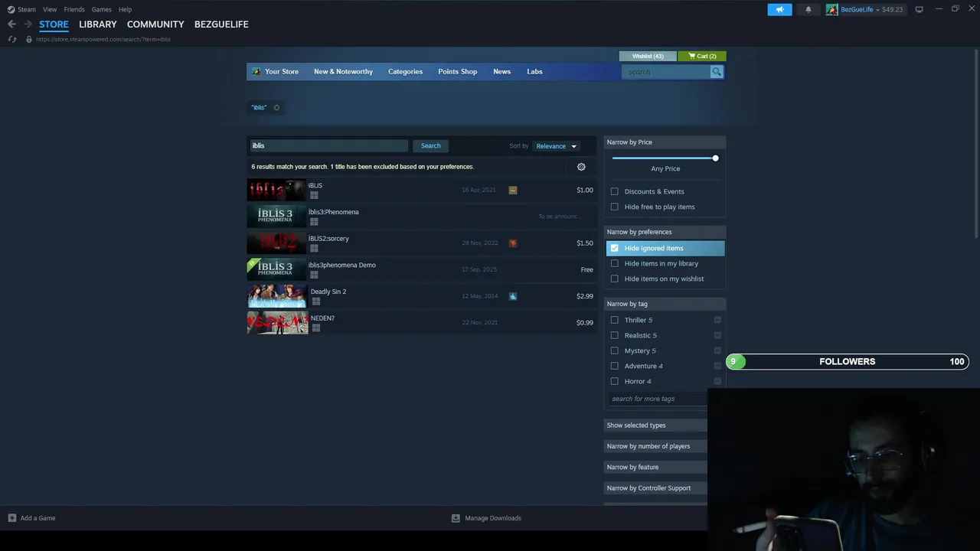Check Hide free to play items
Image resolution: width=980 pixels, height=551 pixels.
point(614,207)
